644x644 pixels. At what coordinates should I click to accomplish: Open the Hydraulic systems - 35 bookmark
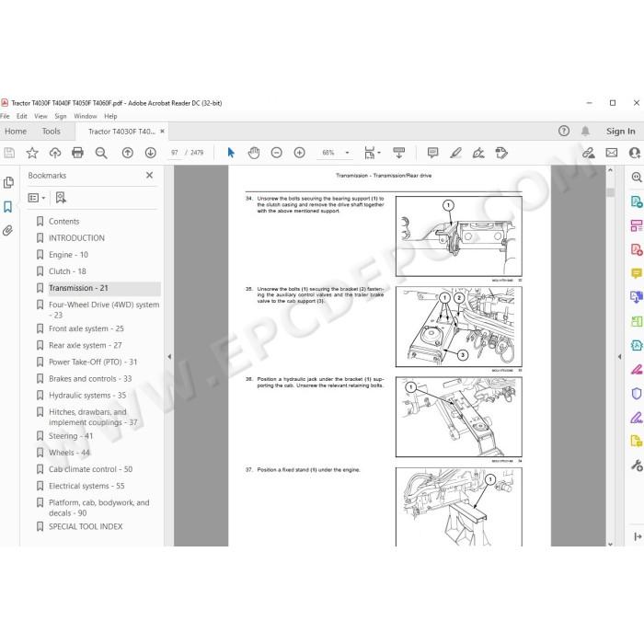point(87,395)
